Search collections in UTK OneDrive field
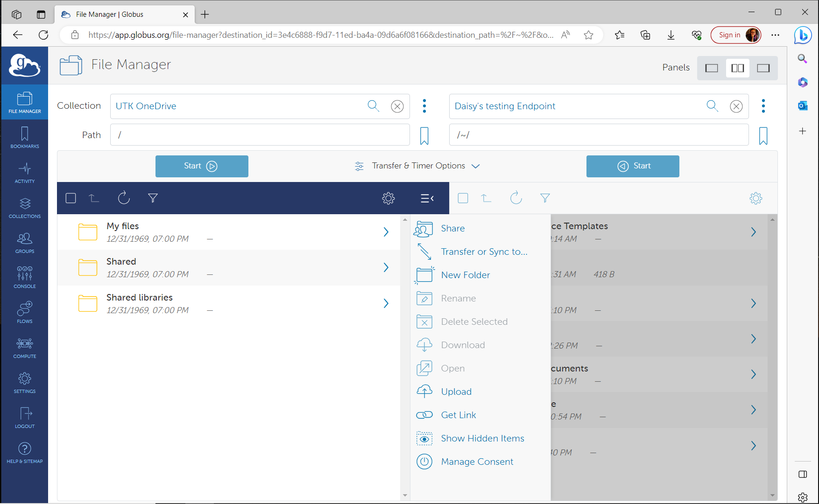The width and height of the screenshot is (819, 504). point(373,106)
